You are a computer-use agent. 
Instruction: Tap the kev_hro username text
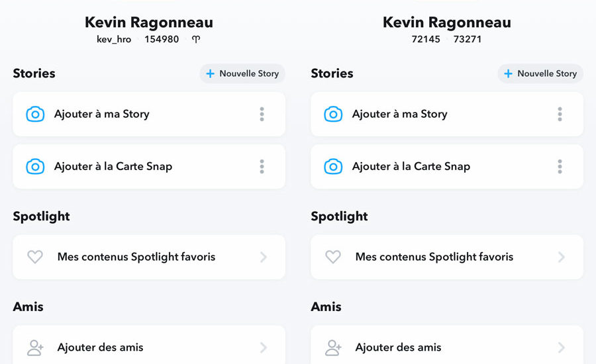(114, 39)
